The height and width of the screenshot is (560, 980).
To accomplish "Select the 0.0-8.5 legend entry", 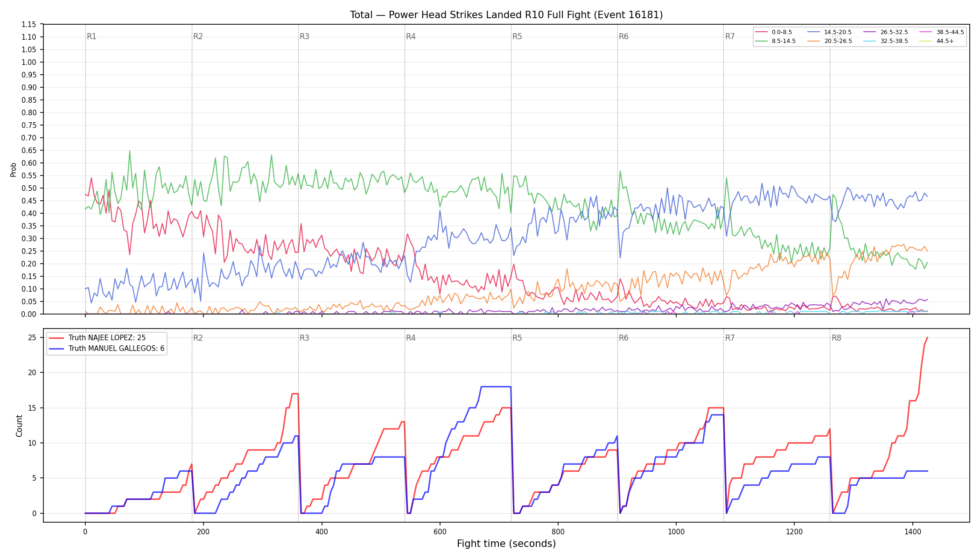I will tap(773, 32).
